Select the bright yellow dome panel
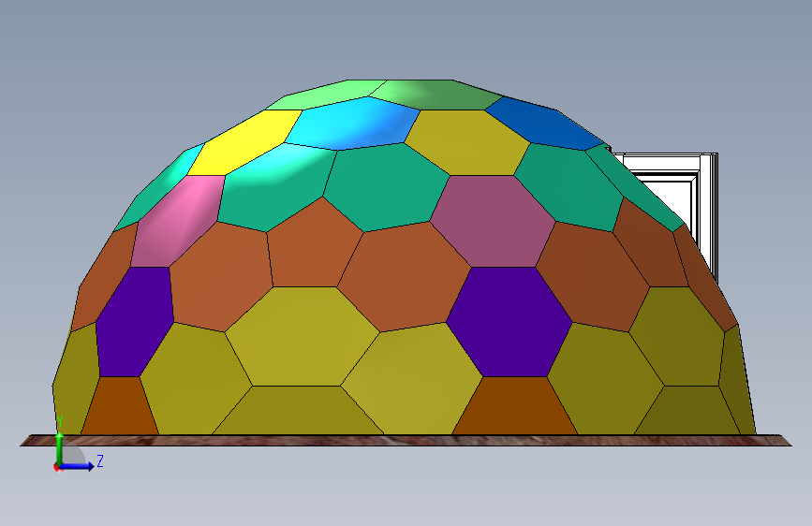The width and height of the screenshot is (812, 526). pyautogui.click(x=244, y=143)
